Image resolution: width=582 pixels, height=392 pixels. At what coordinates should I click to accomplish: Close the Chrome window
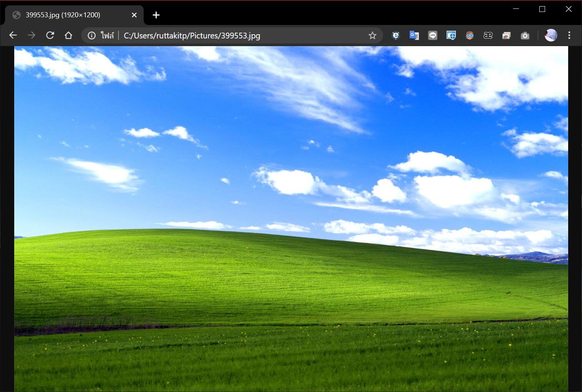[569, 9]
